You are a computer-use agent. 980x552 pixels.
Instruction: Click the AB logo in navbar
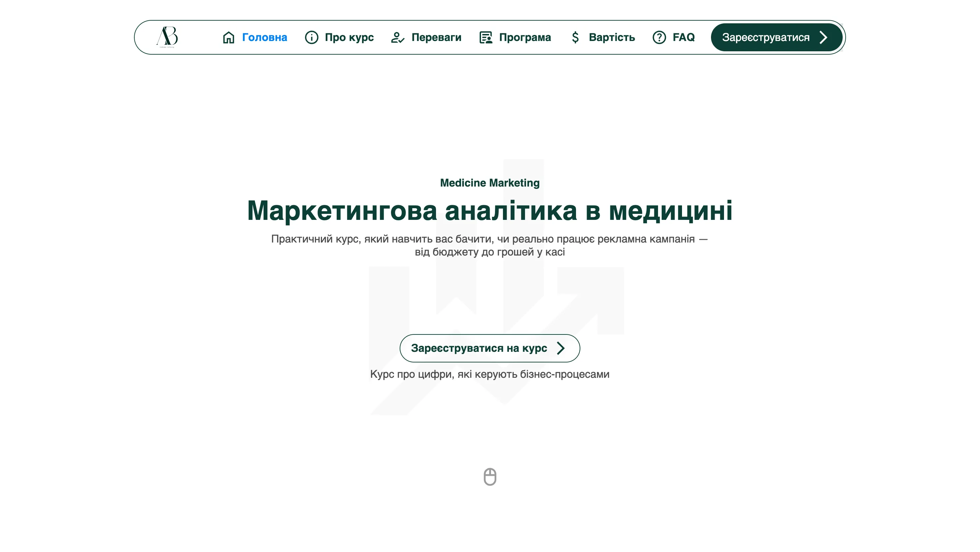[x=167, y=37]
